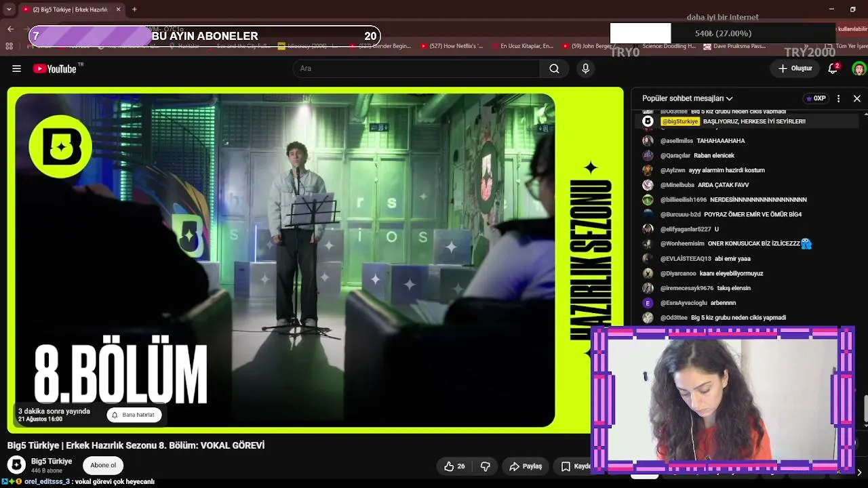Click chat username @EVLAİSTEEAQ13
This screenshot has width=868, height=488.
pyautogui.click(x=686, y=259)
